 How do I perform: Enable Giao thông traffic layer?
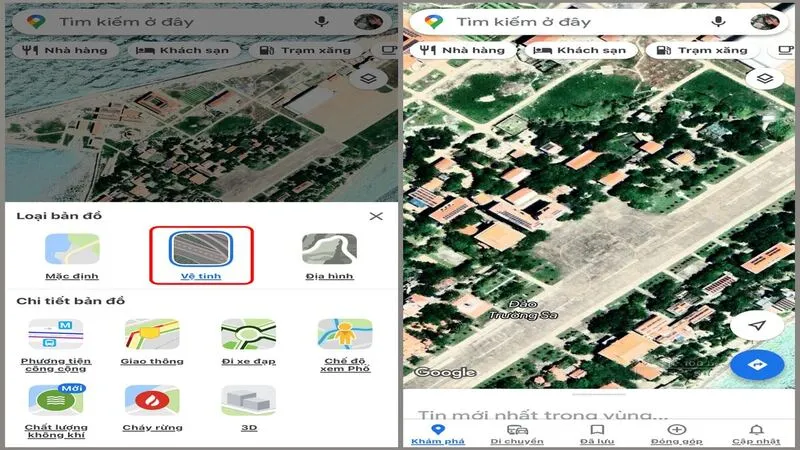(x=152, y=342)
